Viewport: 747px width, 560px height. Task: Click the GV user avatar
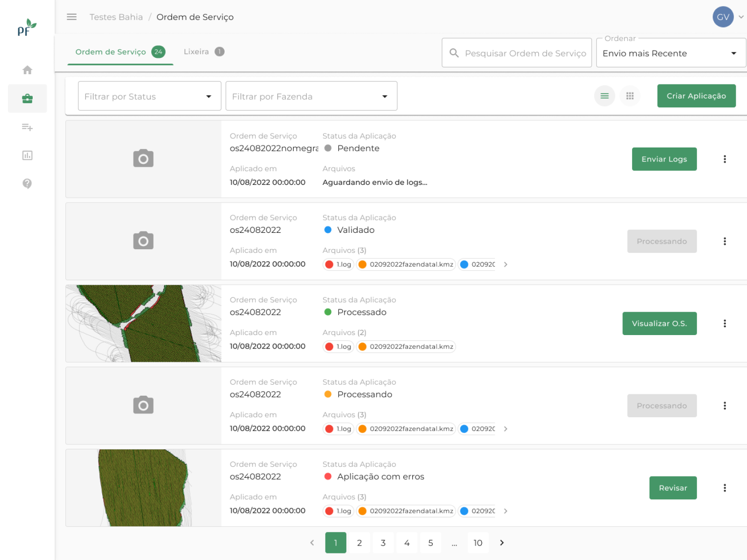click(x=723, y=17)
